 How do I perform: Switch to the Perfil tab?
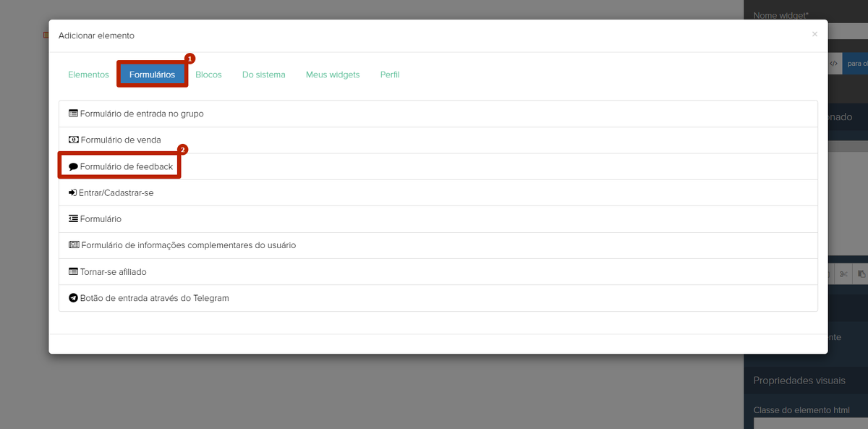click(x=390, y=75)
